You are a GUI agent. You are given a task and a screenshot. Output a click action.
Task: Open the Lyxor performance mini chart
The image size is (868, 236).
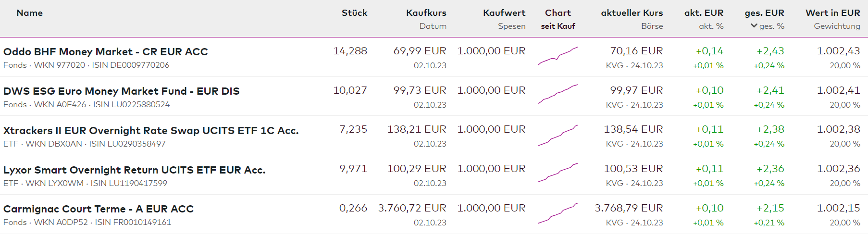[x=558, y=173]
